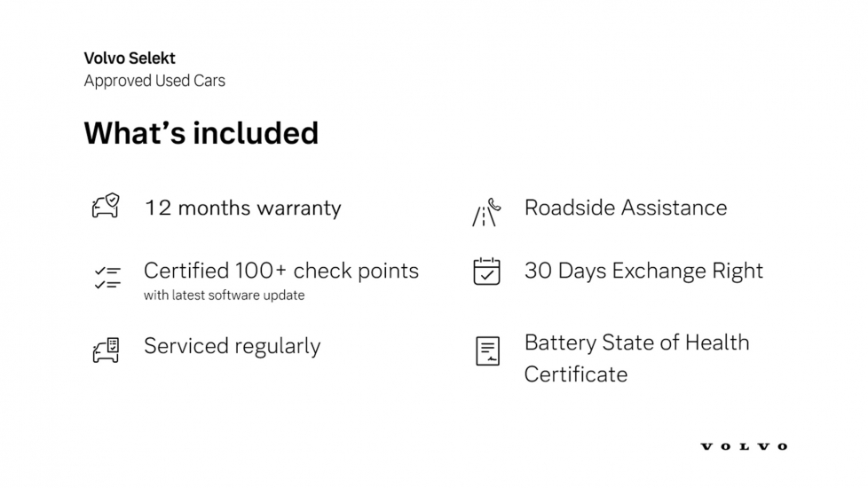Click the number "30" in Exchange Right line
Image resolution: width=868 pixels, height=488 pixels.
(x=538, y=271)
